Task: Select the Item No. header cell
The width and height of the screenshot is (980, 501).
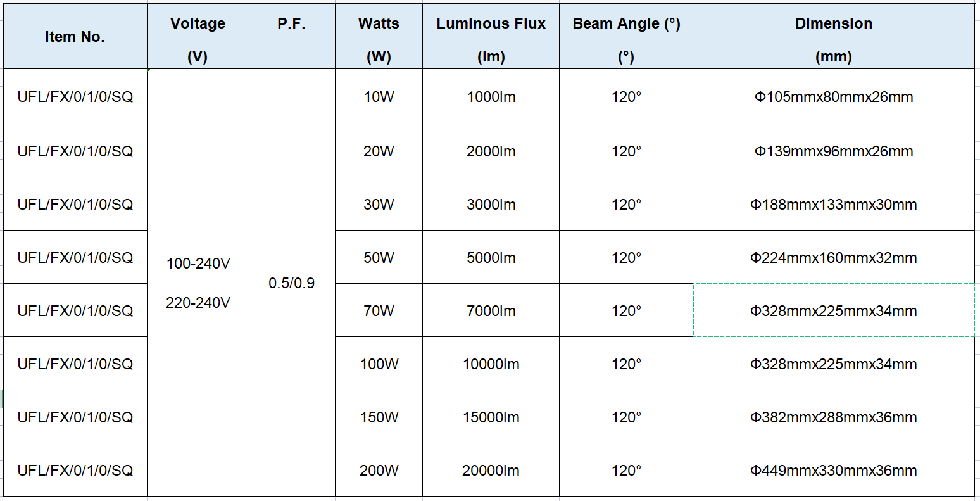Action: 75,36
